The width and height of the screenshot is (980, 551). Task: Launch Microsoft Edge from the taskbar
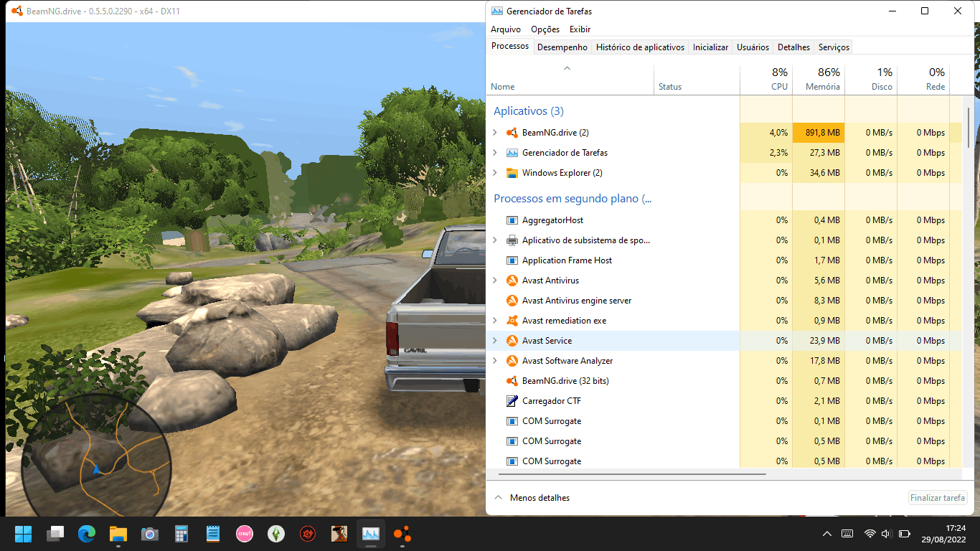[x=87, y=534]
